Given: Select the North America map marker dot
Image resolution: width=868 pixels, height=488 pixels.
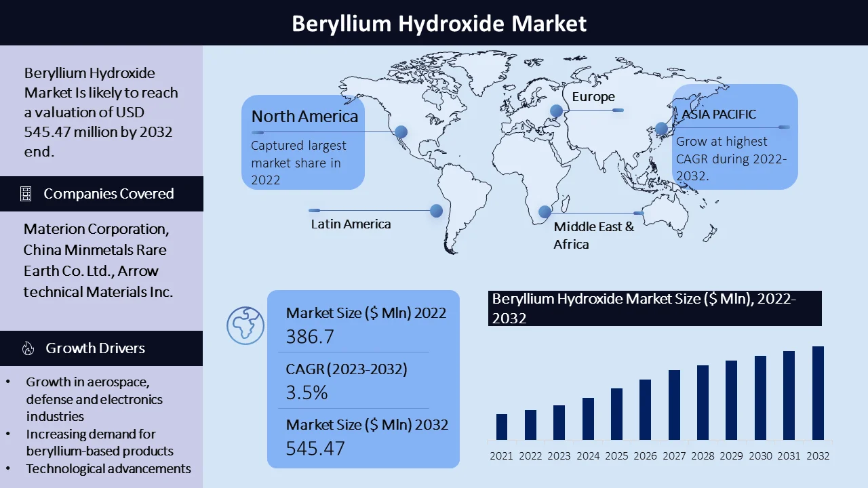Looking at the screenshot, I should (x=401, y=132).
